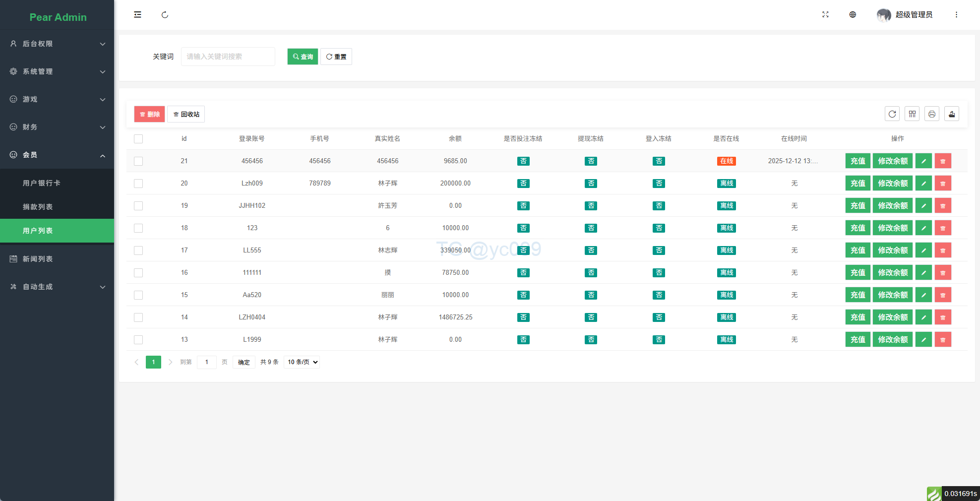Check the checkbox for row id 21
Screen dimensions: 980x501
tap(138, 161)
